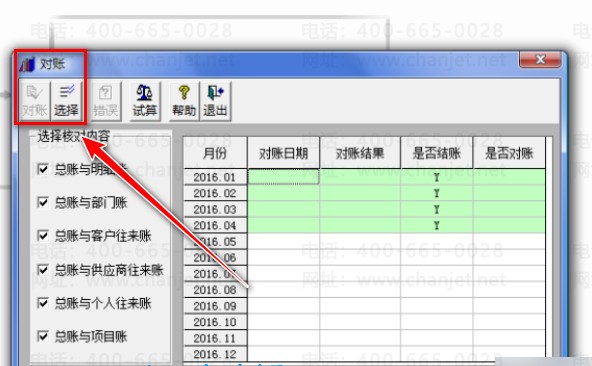The height and width of the screenshot is (366, 592).
Task: Close the 对账 dialog window
Action: coord(540,59)
